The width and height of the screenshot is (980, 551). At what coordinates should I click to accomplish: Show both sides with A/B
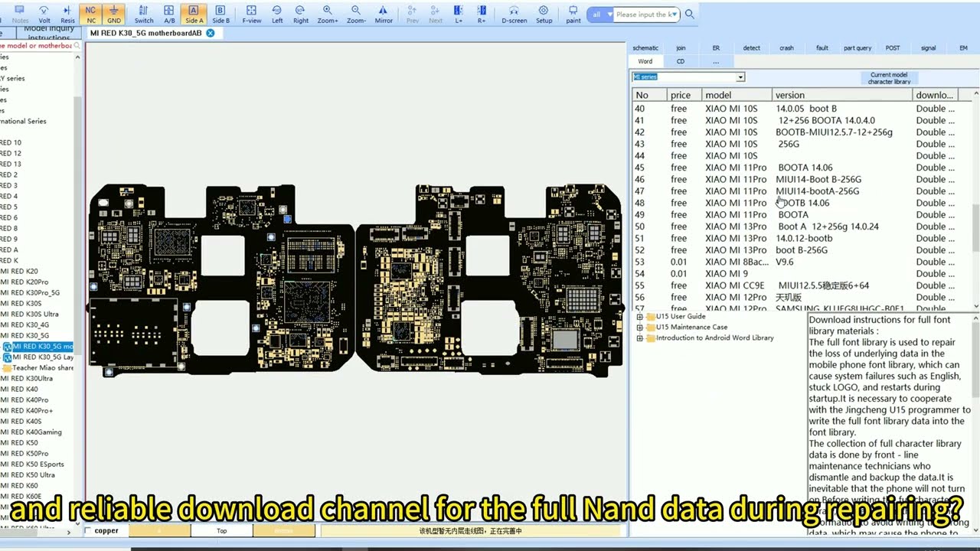pos(169,14)
